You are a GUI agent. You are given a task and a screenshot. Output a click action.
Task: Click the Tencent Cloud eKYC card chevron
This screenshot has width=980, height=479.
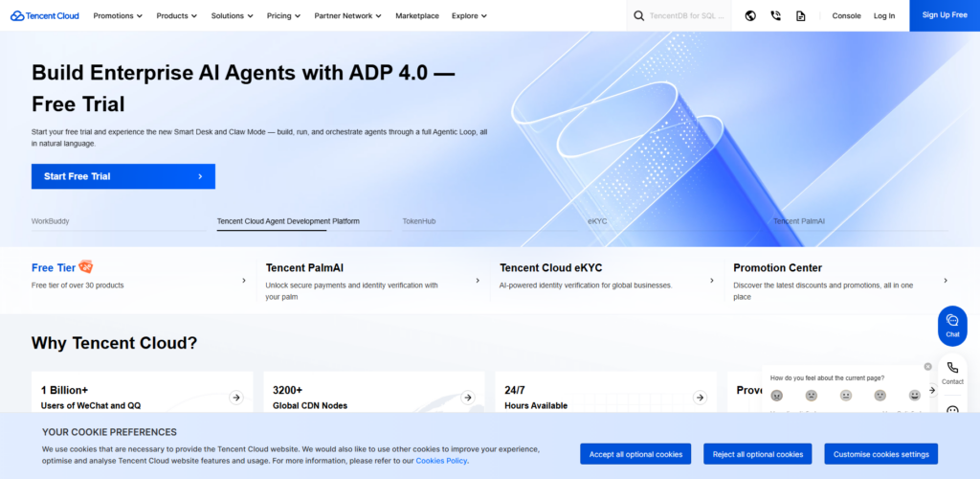711,281
